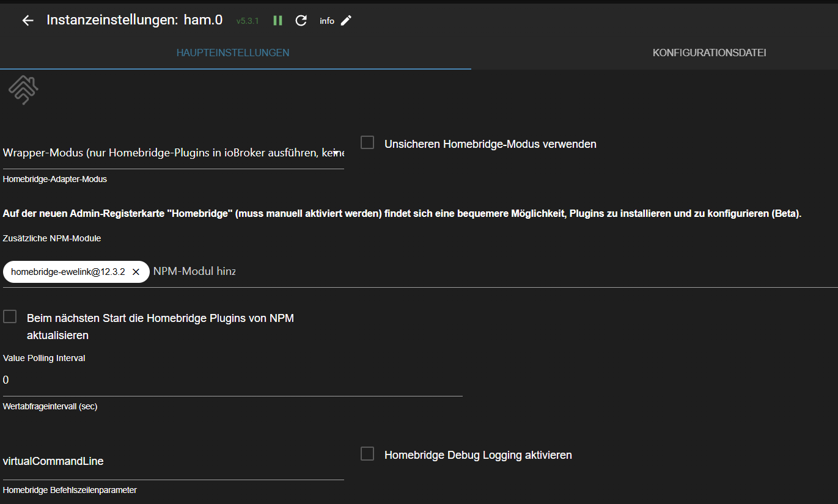This screenshot has width=838, height=504.
Task: Remove the homebridge-ewelink@12.3.2 chip
Action: point(136,272)
